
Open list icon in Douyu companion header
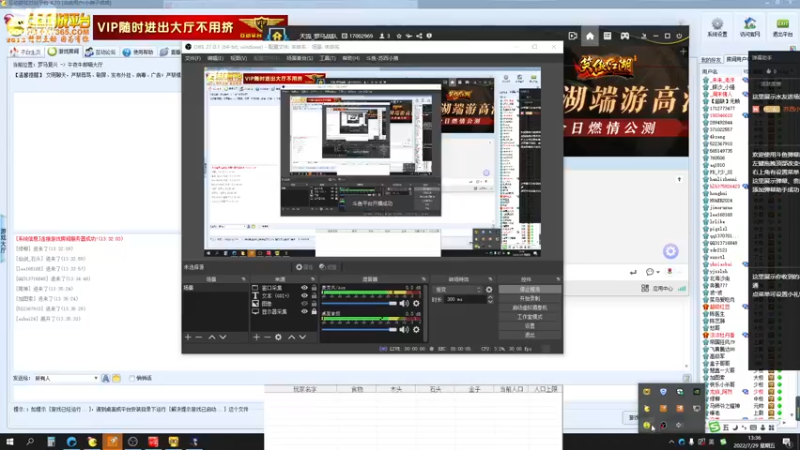point(607,36)
